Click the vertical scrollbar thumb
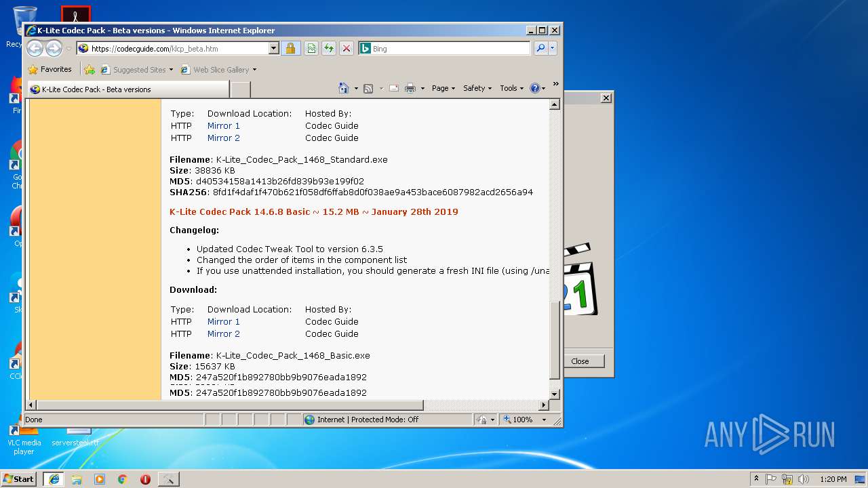Viewport: 868px width, 488px height. tap(554, 339)
